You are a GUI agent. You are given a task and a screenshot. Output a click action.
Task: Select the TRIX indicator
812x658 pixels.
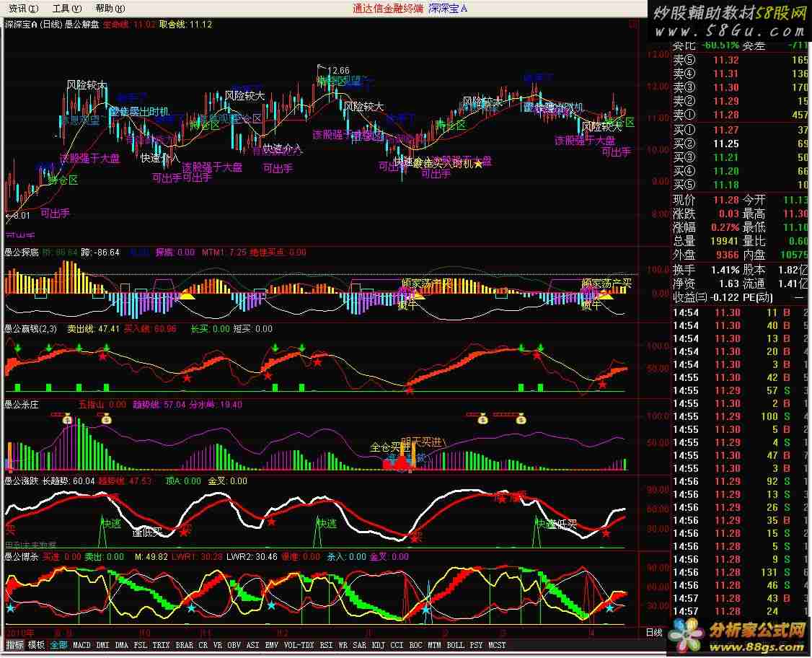tap(161, 645)
